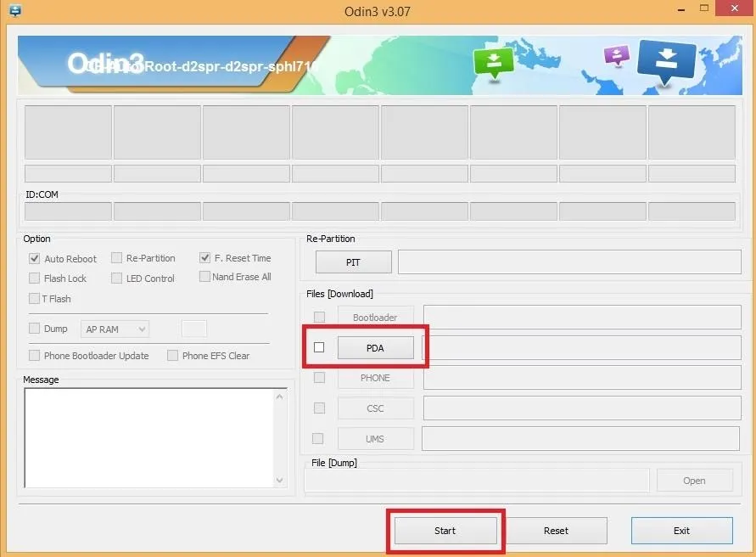
Task: Click the Bootloader file path field
Action: (582, 317)
